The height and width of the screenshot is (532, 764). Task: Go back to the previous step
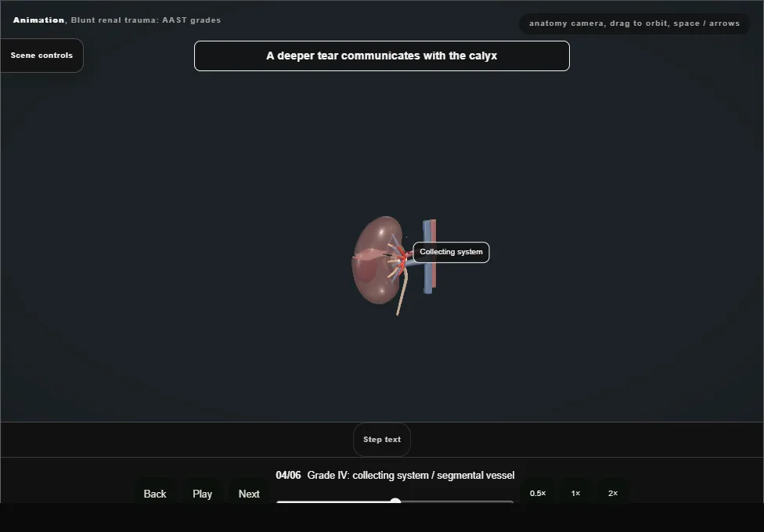155,494
